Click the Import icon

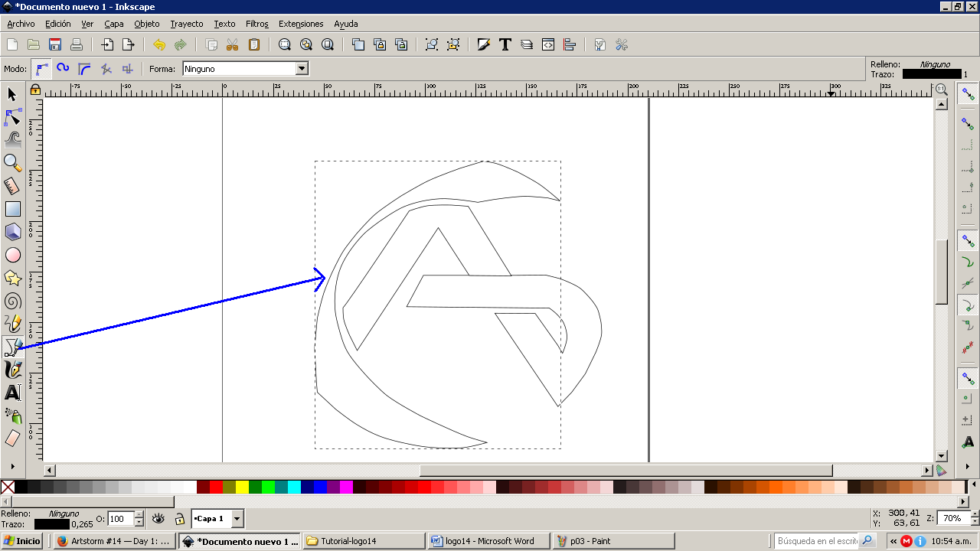tap(107, 44)
